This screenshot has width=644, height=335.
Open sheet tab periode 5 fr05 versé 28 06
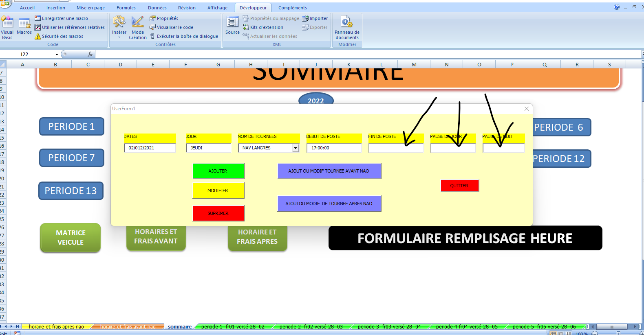544,326
